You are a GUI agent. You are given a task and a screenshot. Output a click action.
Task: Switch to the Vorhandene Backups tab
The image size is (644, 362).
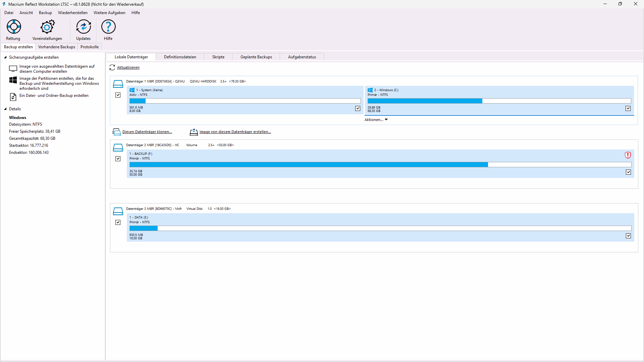pyautogui.click(x=57, y=47)
